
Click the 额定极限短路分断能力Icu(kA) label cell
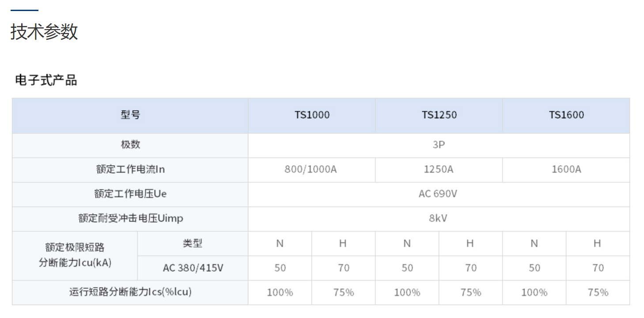[x=75, y=255]
